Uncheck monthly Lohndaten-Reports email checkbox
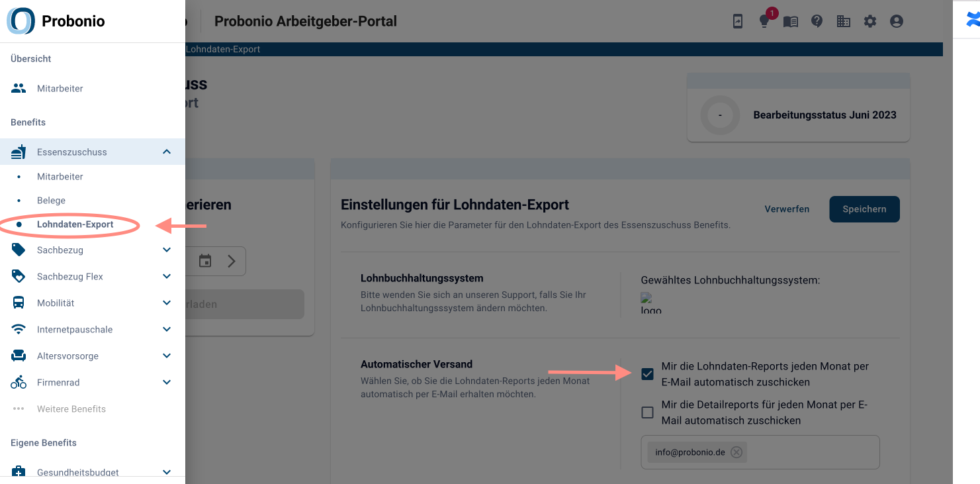Screen dimensions: 980x484 click(x=648, y=374)
